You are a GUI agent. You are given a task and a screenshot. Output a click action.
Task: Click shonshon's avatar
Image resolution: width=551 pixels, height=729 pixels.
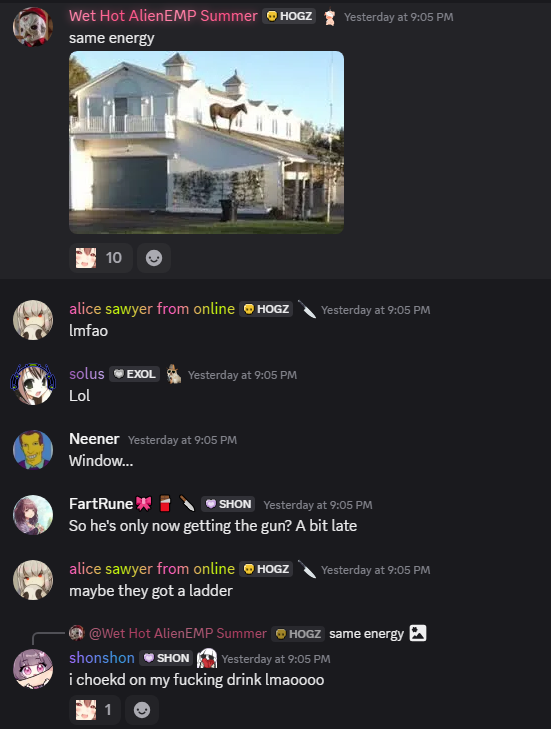tap(33, 669)
